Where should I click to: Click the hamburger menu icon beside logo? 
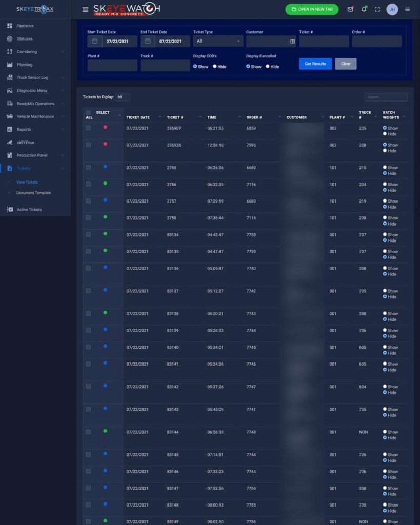pyautogui.click(x=85, y=9)
